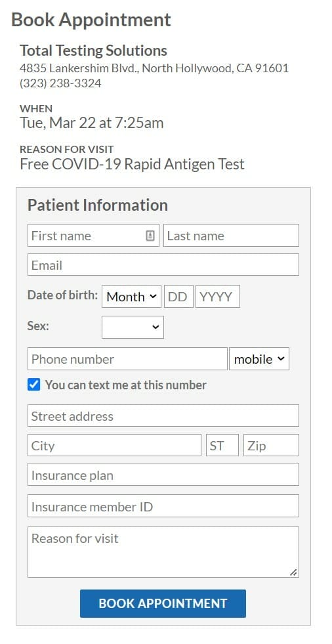Image resolution: width=332 pixels, height=644 pixels.
Task: Click the Phone number field
Action: click(x=128, y=359)
